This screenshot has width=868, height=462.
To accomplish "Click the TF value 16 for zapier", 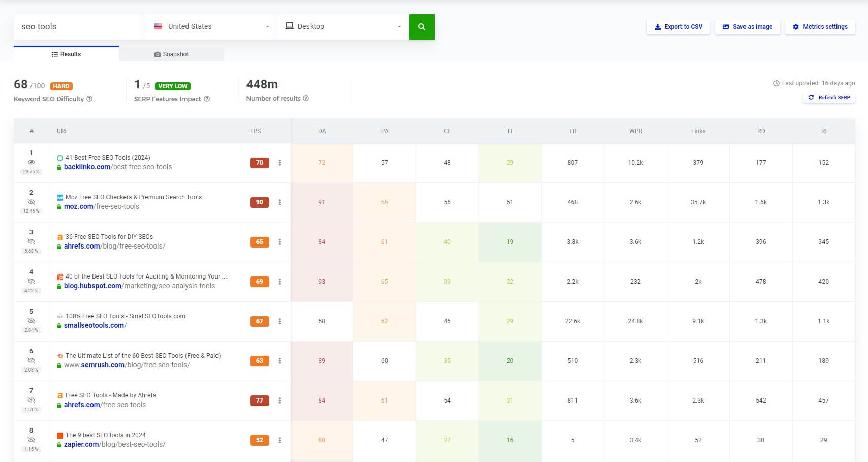I will [x=510, y=440].
